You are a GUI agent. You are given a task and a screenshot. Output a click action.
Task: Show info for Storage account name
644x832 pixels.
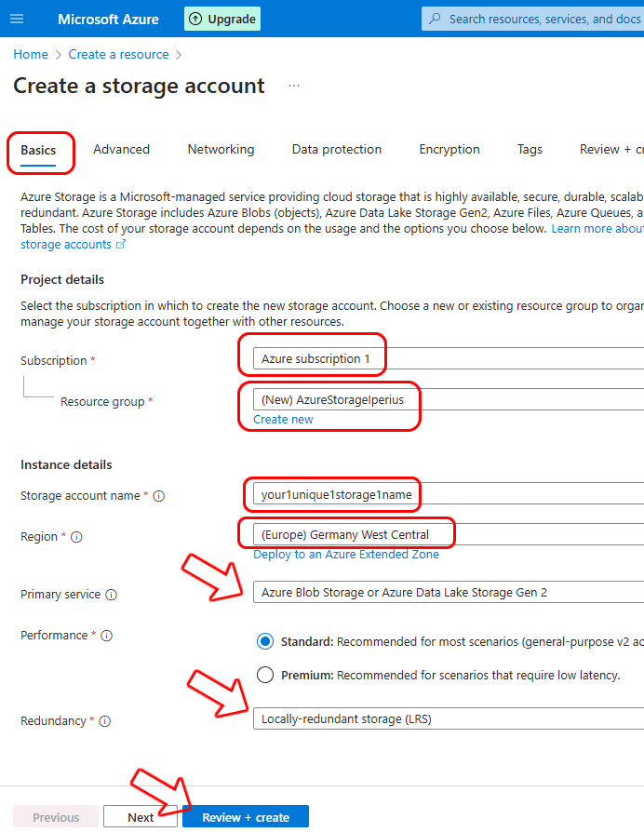tap(158, 496)
